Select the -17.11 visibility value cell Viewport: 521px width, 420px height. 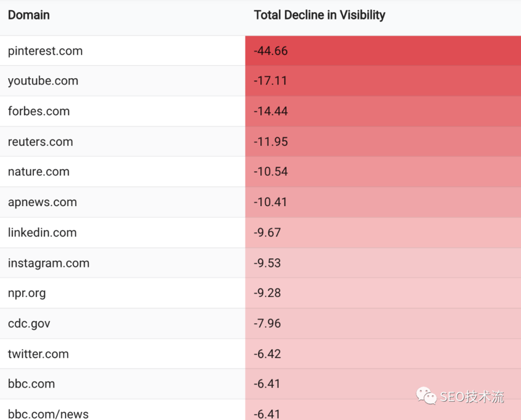click(x=270, y=81)
